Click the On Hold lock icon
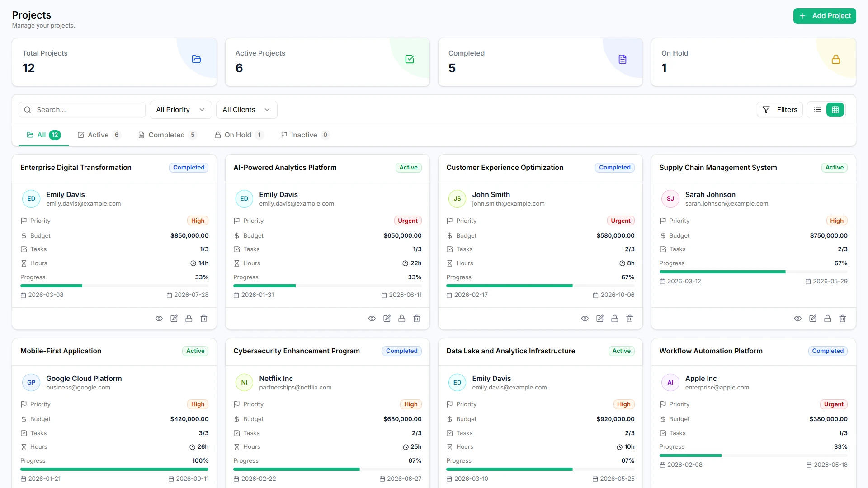Viewport: 868px width, 488px height. pos(836,59)
